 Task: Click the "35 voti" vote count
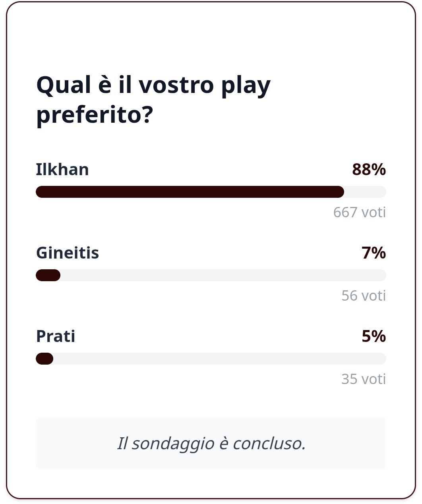coord(364,379)
